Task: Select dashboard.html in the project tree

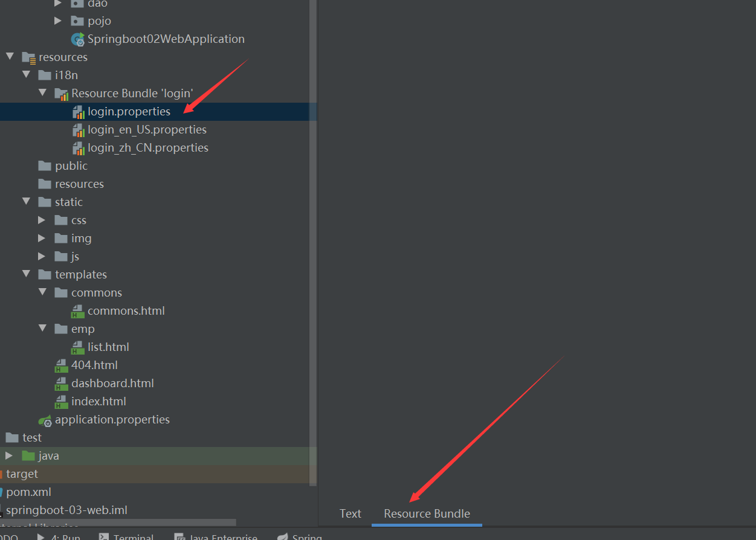Action: coord(112,383)
